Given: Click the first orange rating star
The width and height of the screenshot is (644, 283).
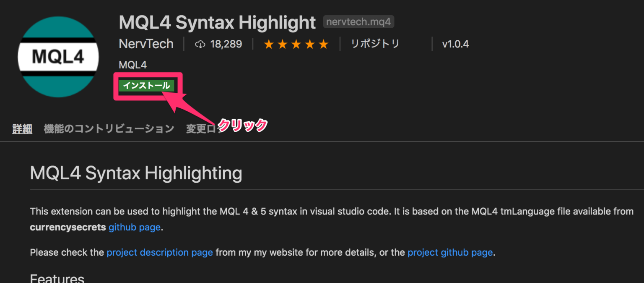Looking at the screenshot, I should click(x=269, y=44).
